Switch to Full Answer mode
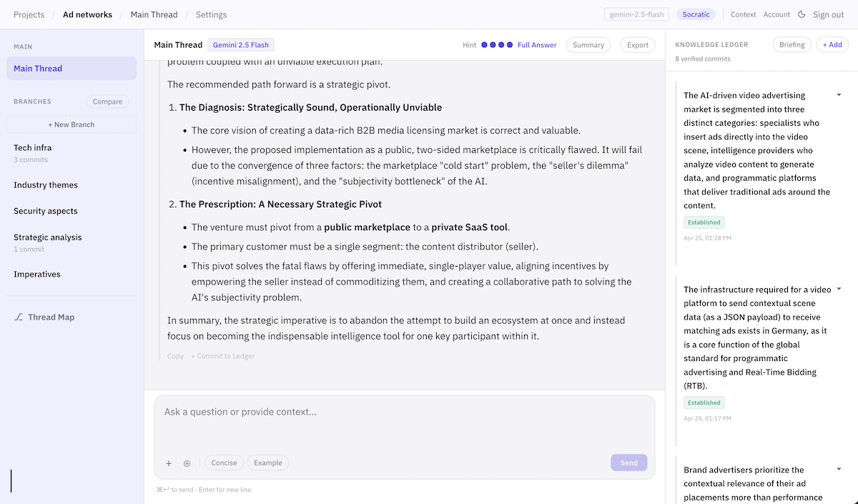 [537, 44]
